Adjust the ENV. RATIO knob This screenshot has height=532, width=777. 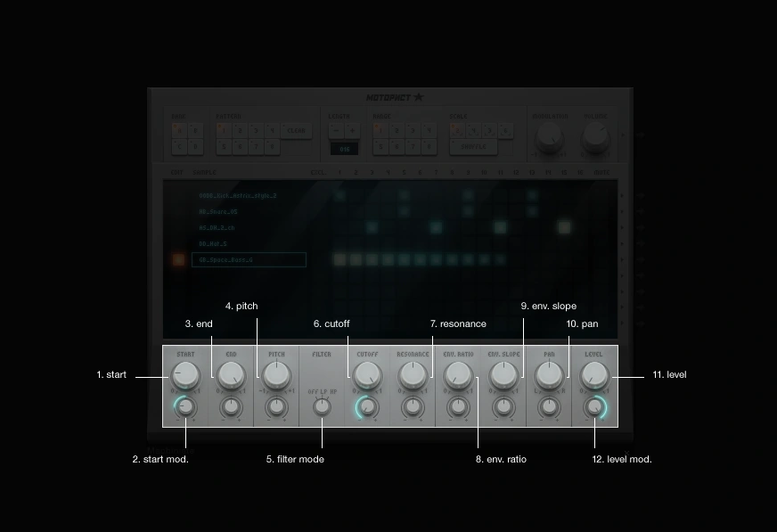[x=458, y=375]
